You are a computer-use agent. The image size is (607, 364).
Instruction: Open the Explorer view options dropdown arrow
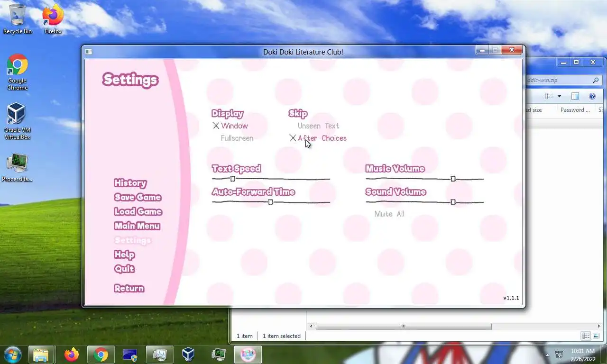coord(559,96)
